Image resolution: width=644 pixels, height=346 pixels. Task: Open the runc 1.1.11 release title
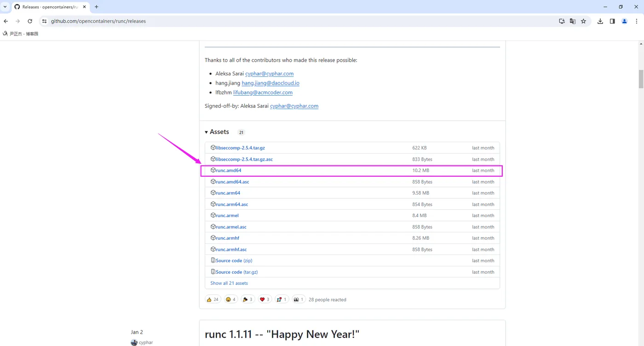pos(282,334)
